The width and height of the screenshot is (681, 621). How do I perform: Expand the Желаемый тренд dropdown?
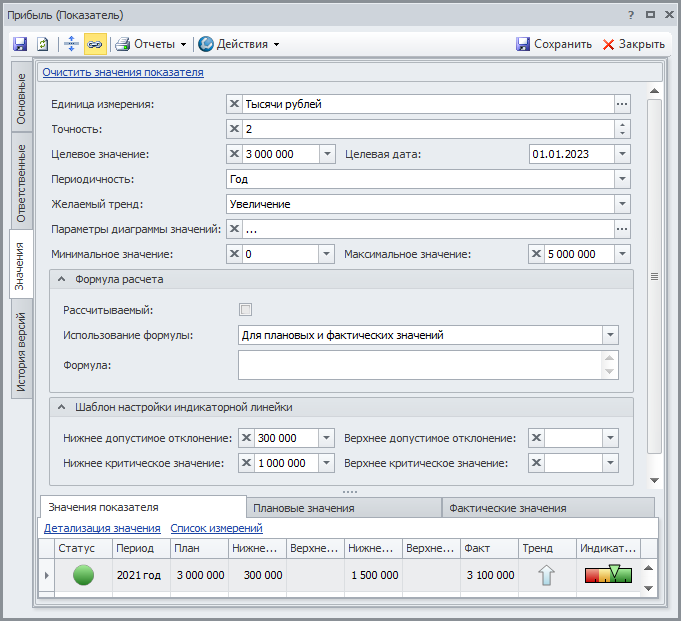point(622,204)
